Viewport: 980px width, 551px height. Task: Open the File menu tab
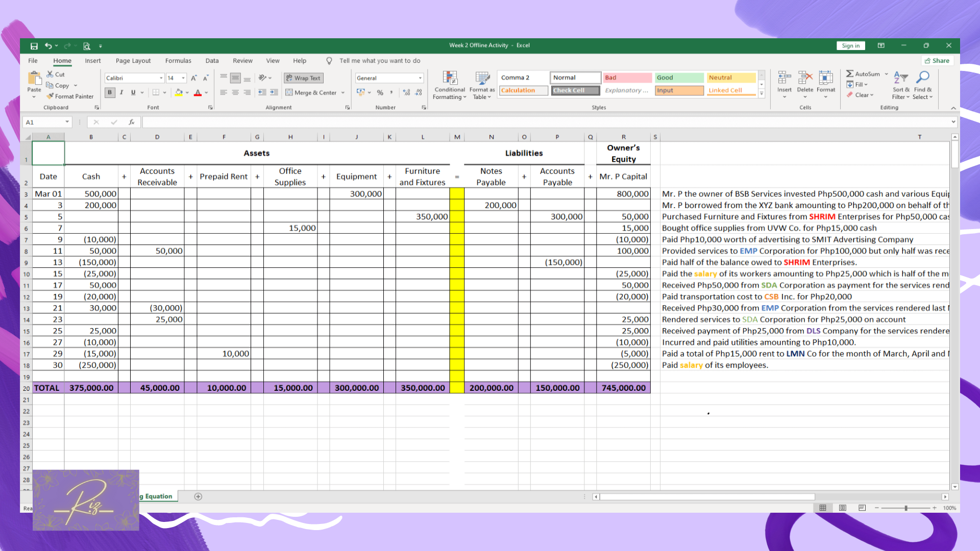[x=33, y=61]
